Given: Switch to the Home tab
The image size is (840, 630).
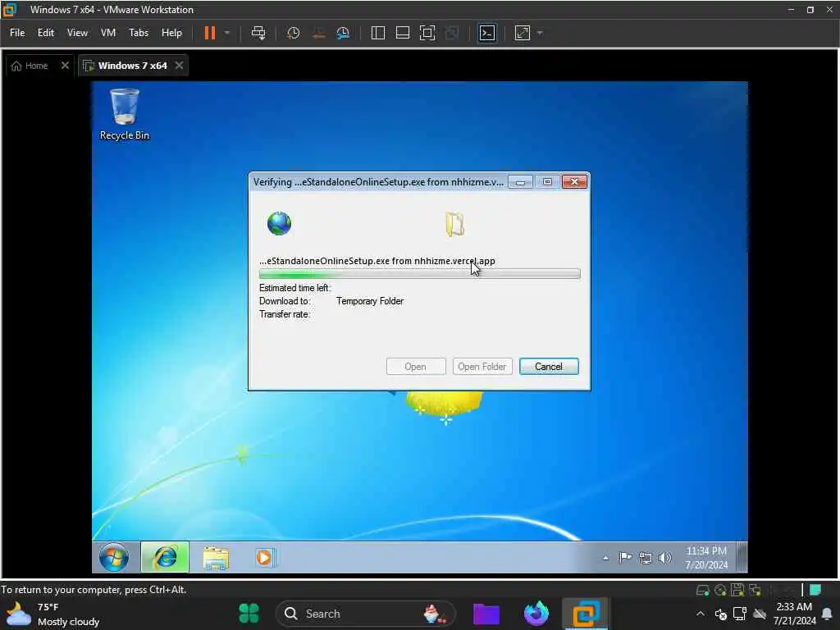Looking at the screenshot, I should click(x=30, y=66).
